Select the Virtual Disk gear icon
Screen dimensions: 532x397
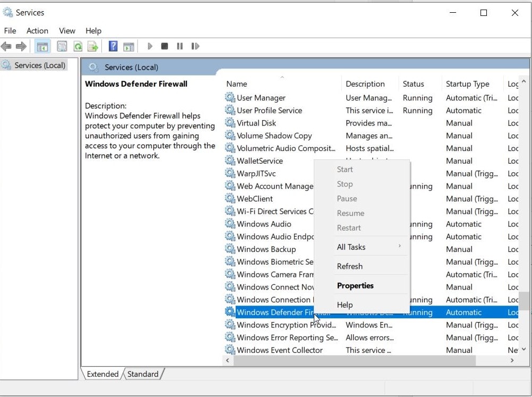(x=230, y=123)
